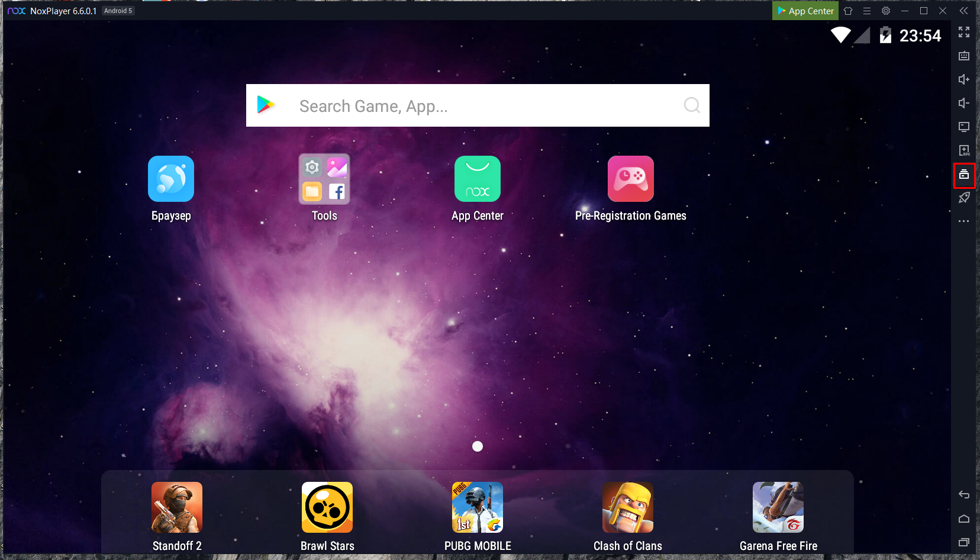Decrease volume from the sidebar
The height and width of the screenshot is (560, 980).
[x=964, y=103]
